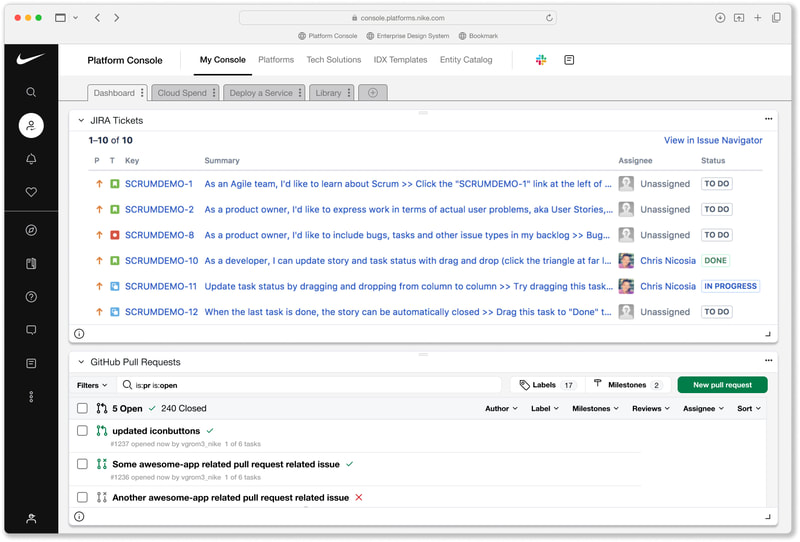Screen dimensions: 800x542
Task: Select the highlighted user profile sidebar icon
Action: [x=31, y=126]
